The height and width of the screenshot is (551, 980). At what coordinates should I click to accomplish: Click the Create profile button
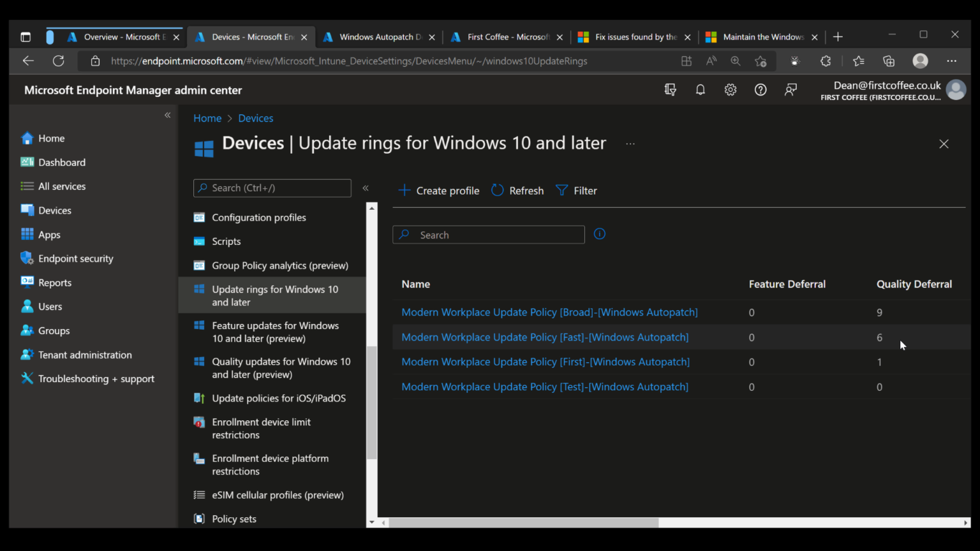(x=438, y=190)
